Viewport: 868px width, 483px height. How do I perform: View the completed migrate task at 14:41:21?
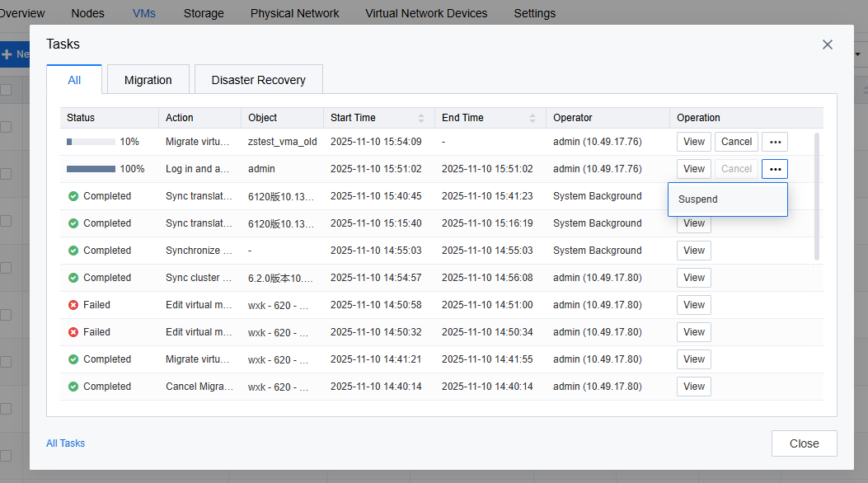coord(693,359)
